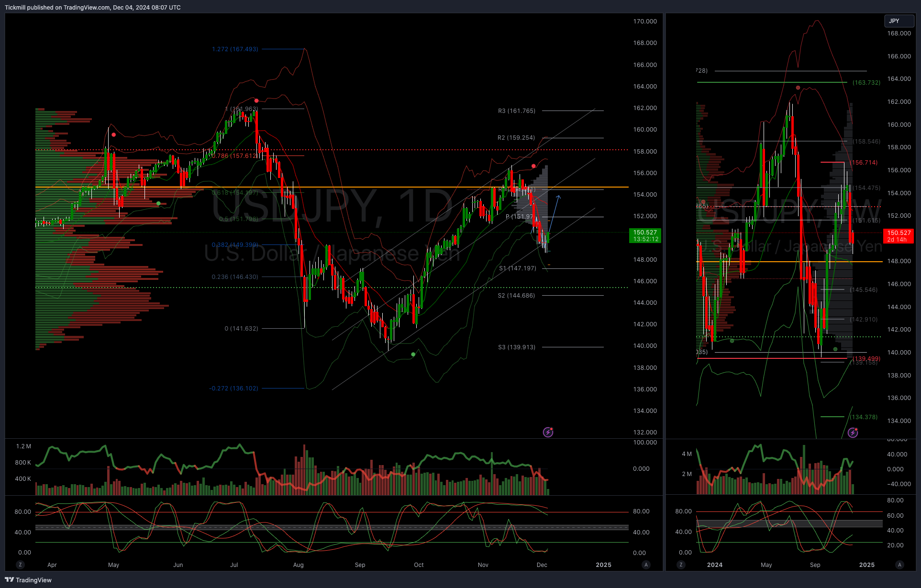Click the (142.910) level label on weekly chart
Image resolution: width=921 pixels, height=588 pixels.
click(864, 319)
